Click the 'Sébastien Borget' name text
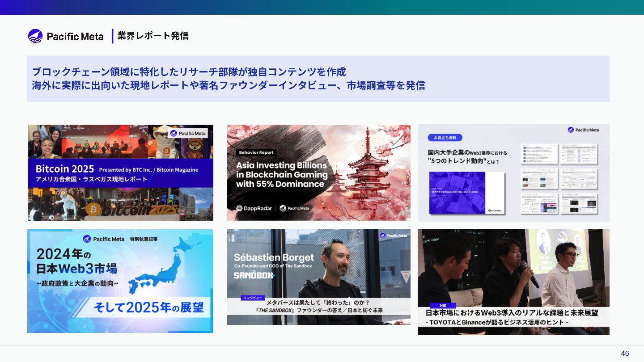The image size is (644, 362). [274, 258]
